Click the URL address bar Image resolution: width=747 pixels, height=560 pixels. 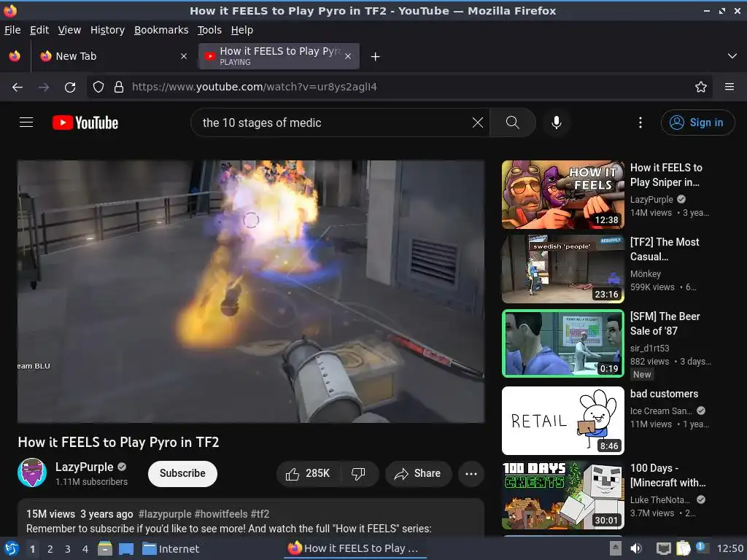point(400,87)
